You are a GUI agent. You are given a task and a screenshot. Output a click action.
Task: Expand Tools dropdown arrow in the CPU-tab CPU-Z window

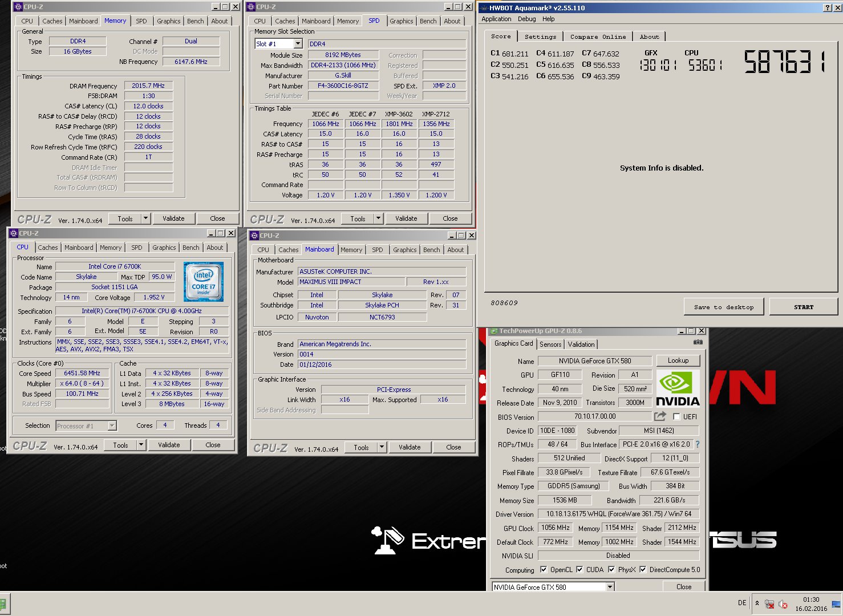pyautogui.click(x=141, y=445)
